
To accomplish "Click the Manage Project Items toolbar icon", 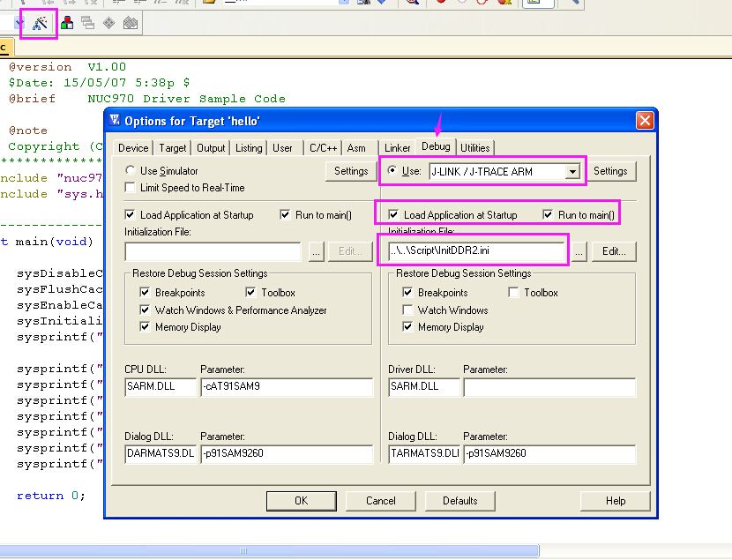I will 67,24.
